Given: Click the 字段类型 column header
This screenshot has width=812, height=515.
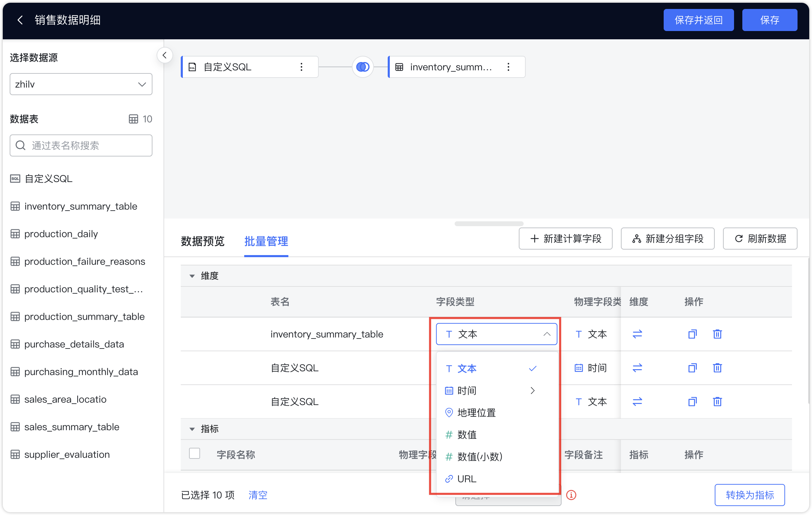Looking at the screenshot, I should click(455, 302).
